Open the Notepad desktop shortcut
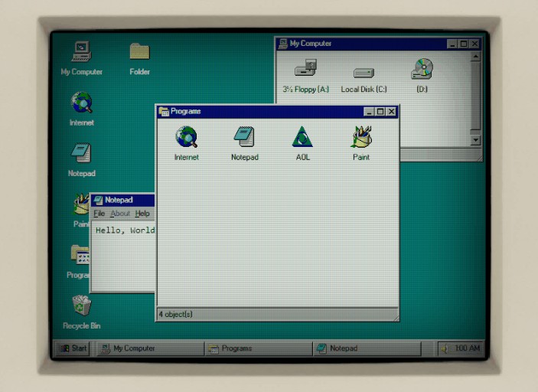Viewport: 538px width, 392px height. [x=82, y=154]
